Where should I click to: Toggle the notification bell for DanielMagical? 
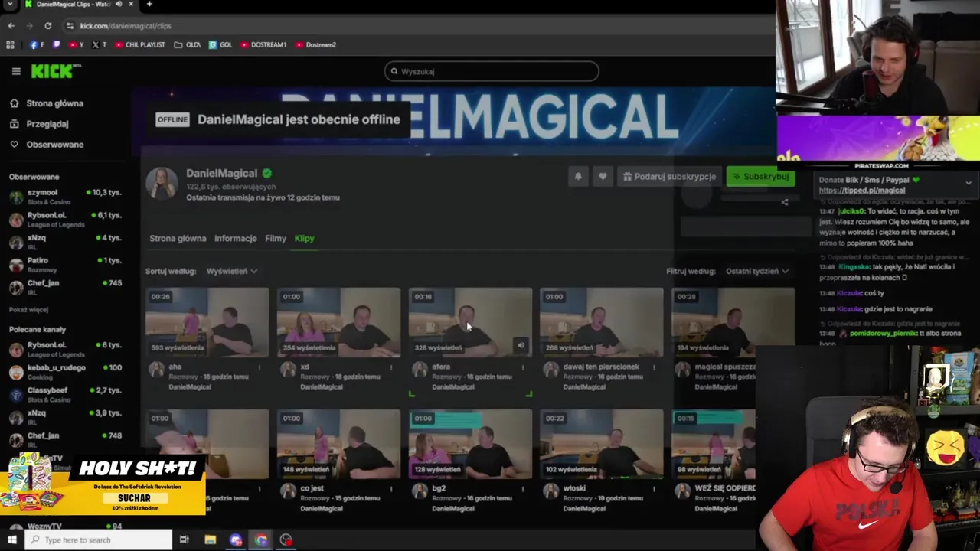pyautogui.click(x=578, y=177)
